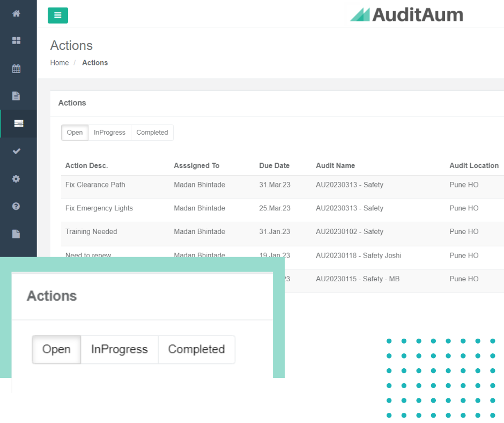Click Pune HO in Training Needed row
This screenshot has width=504, height=423.
point(464,232)
